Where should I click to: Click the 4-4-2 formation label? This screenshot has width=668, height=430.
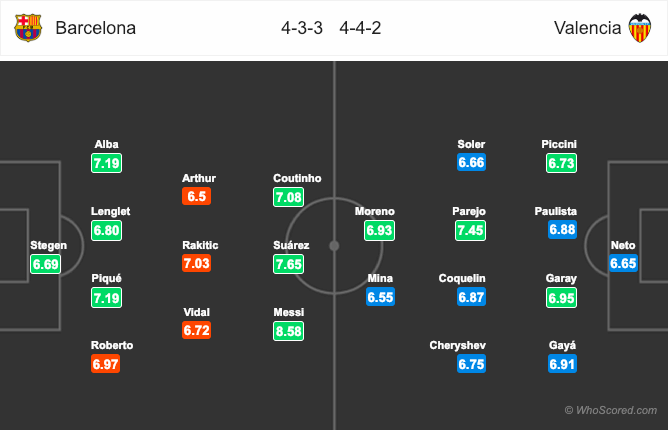click(x=360, y=28)
